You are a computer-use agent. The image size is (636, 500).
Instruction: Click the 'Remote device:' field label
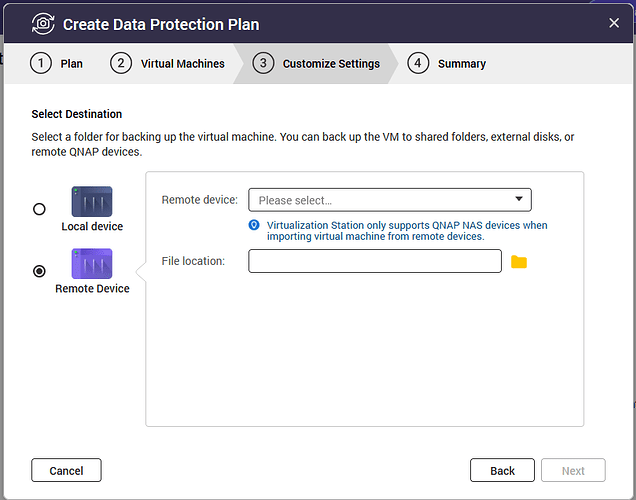[200, 200]
